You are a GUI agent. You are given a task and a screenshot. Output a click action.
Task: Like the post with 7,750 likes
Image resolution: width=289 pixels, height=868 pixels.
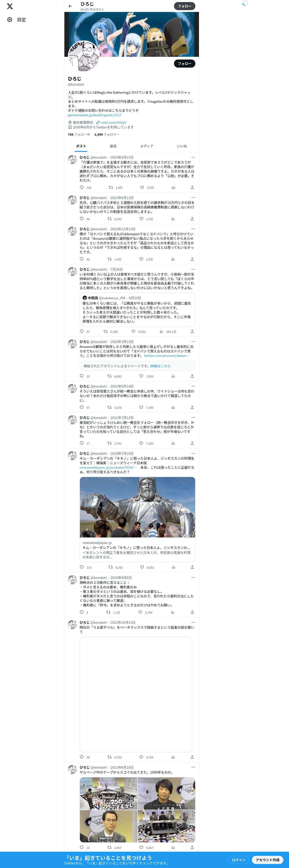click(x=141, y=407)
